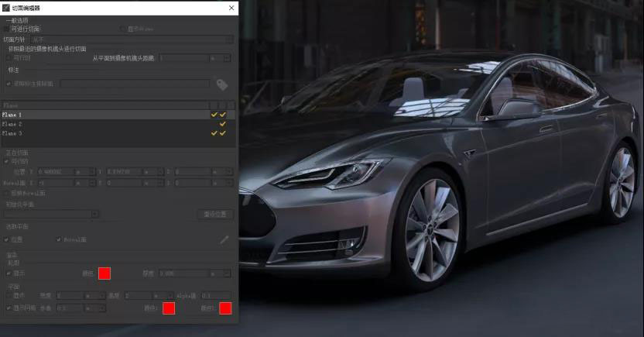Enable the 可进行切面 checkbox

coord(8,29)
